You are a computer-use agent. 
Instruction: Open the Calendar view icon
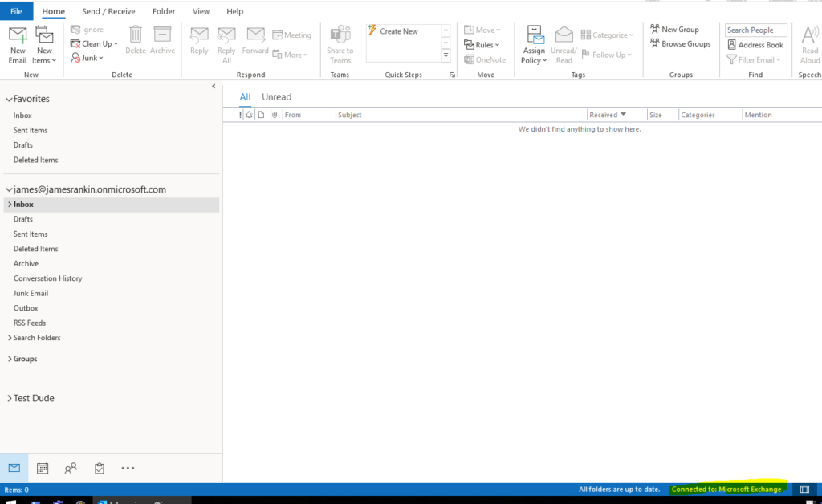click(43, 468)
